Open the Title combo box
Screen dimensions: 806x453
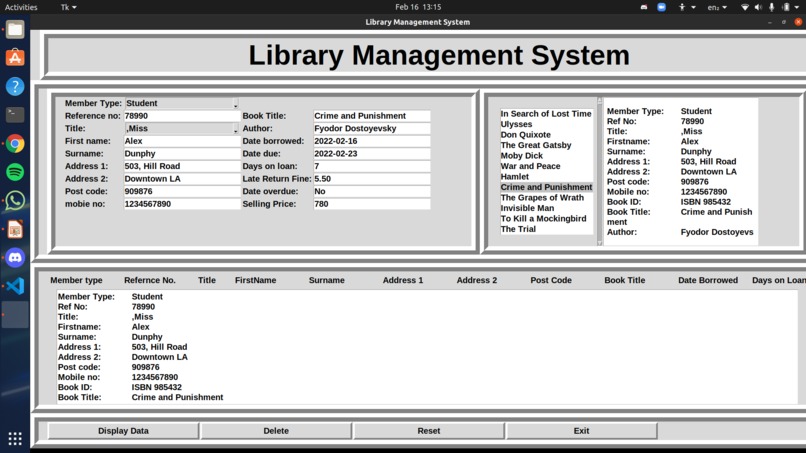point(182,129)
